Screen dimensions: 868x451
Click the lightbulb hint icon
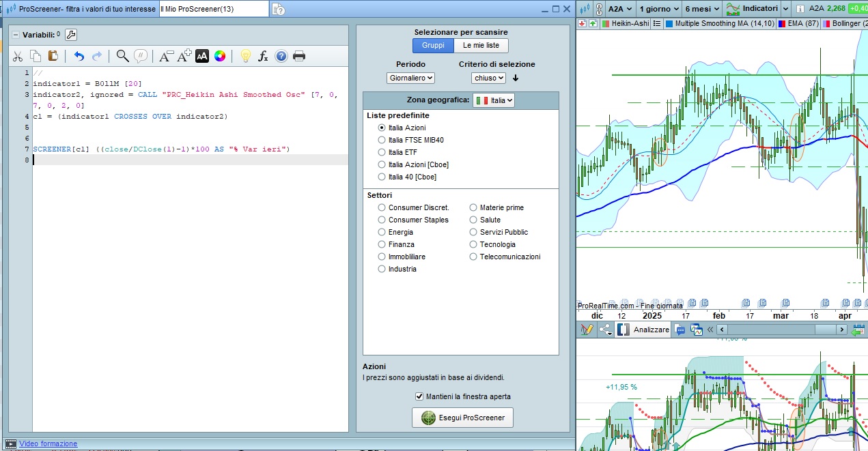[244, 56]
